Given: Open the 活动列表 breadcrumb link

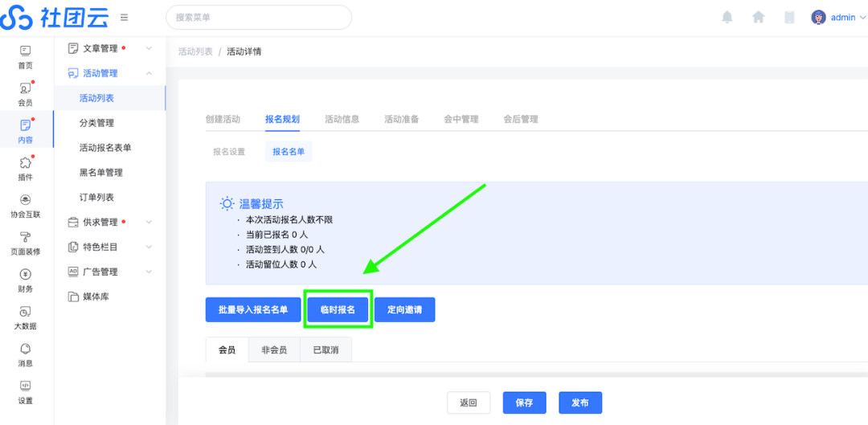Looking at the screenshot, I should (195, 52).
